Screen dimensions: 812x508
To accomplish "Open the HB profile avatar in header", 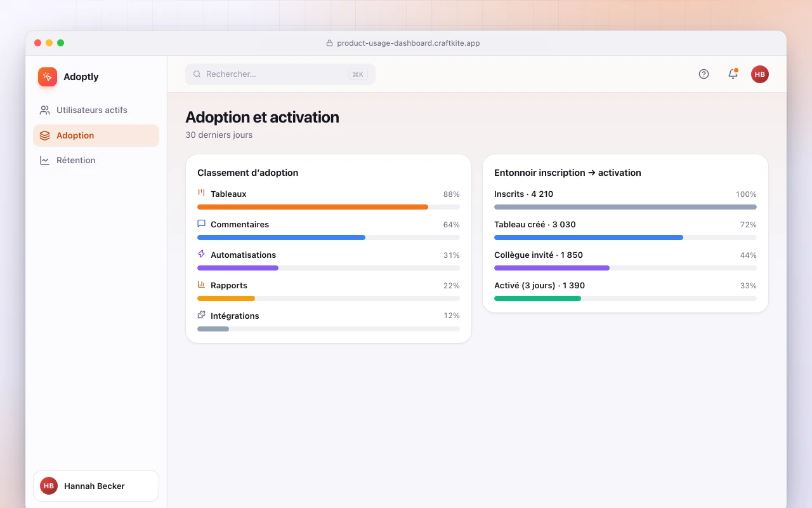I will pos(760,74).
